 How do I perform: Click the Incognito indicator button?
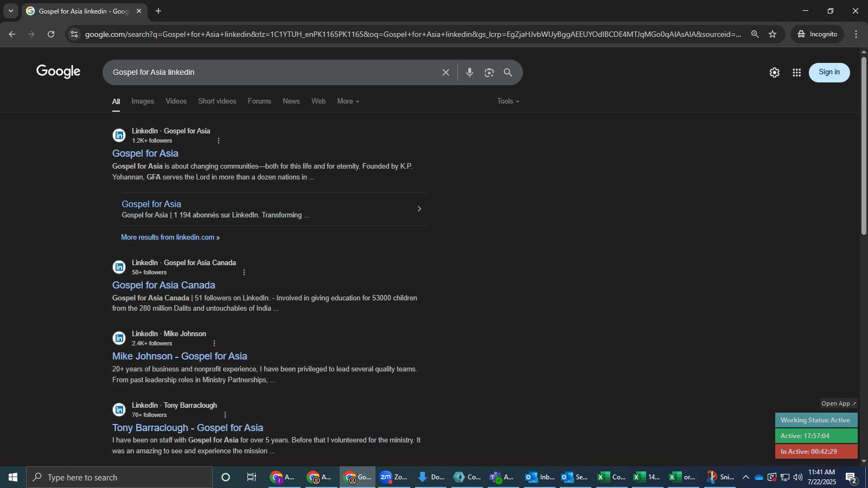(x=818, y=34)
